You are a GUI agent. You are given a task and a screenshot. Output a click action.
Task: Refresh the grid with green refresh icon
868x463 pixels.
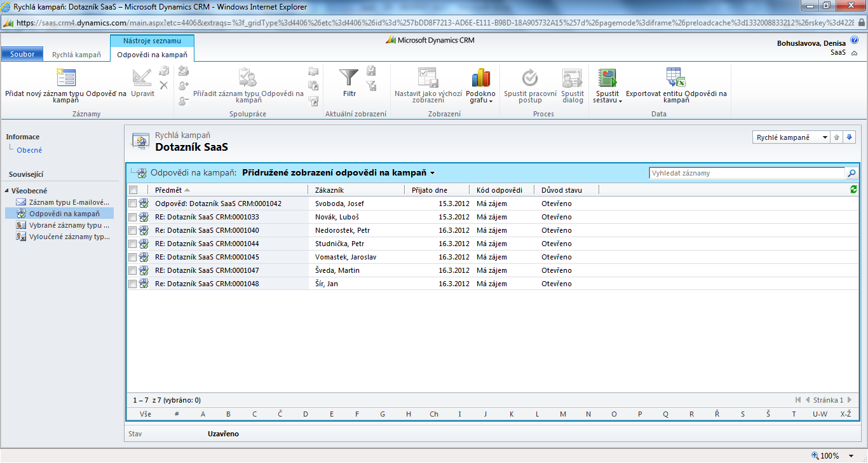pyautogui.click(x=853, y=190)
